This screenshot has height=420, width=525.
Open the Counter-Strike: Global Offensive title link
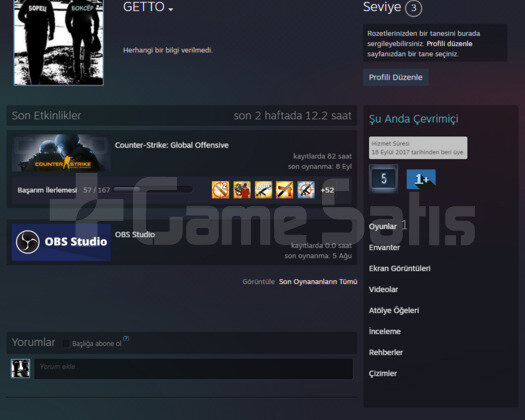171,145
